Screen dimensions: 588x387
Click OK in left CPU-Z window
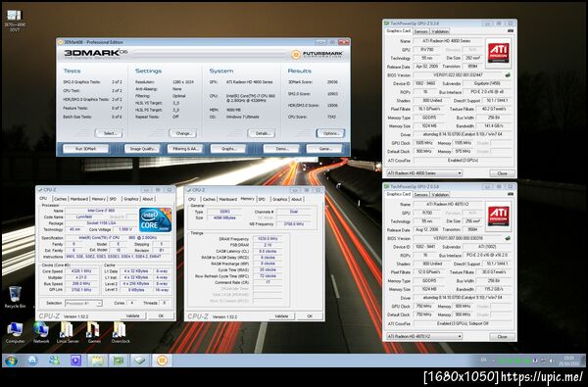tap(161, 315)
